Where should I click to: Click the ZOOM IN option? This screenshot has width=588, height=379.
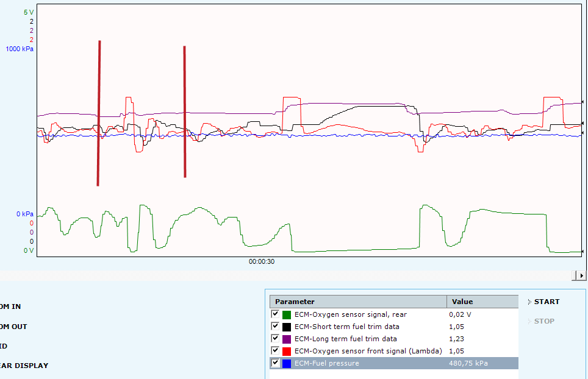coord(13,306)
